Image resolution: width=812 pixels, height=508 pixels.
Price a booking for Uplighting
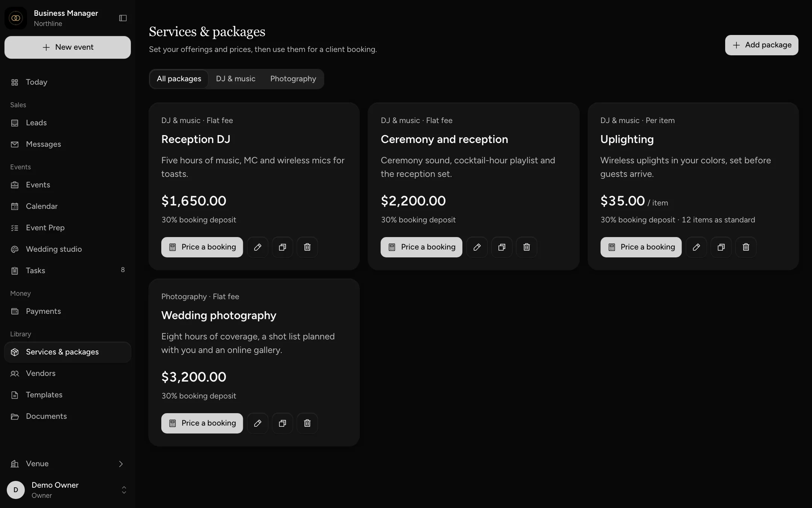[641, 247]
